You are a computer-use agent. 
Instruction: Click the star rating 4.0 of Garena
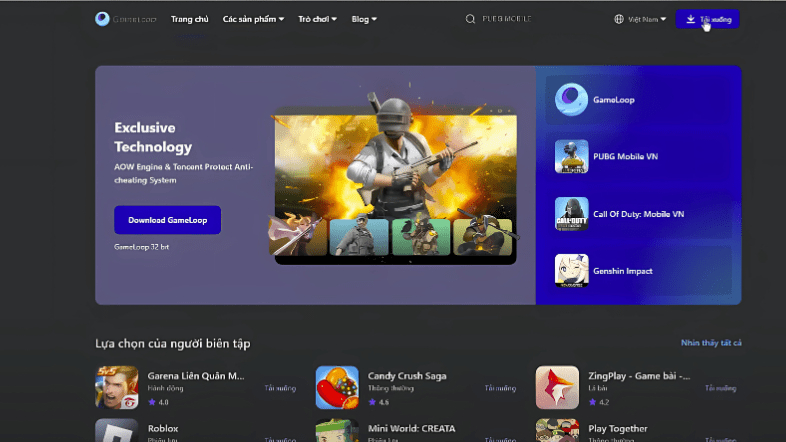click(x=158, y=402)
